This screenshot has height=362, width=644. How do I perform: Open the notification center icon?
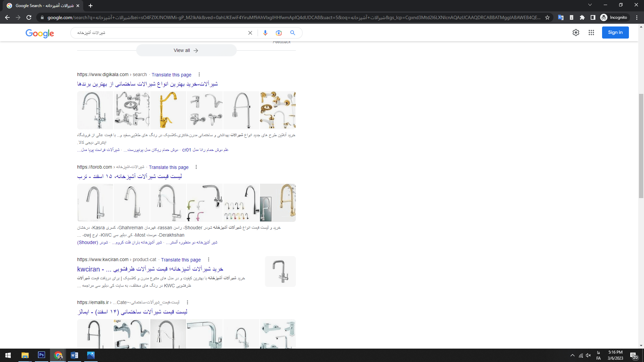click(x=634, y=356)
